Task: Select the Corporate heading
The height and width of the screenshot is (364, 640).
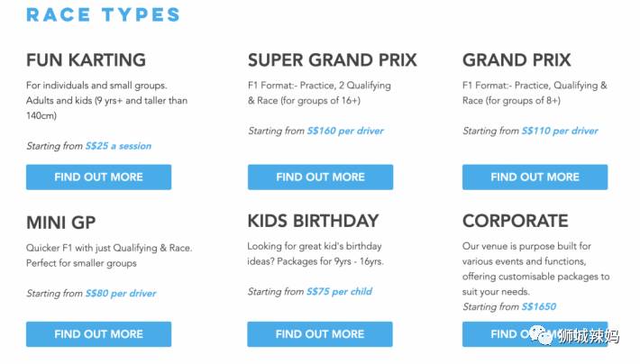Action: pos(515,221)
